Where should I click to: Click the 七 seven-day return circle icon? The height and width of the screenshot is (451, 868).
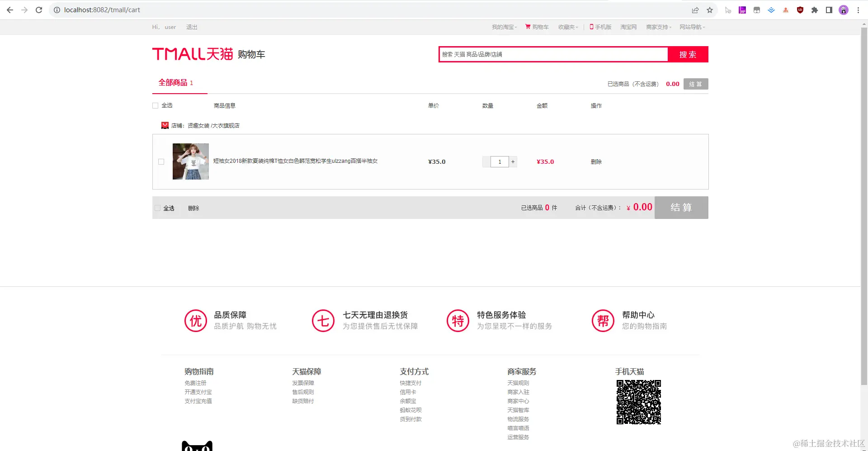323,321
